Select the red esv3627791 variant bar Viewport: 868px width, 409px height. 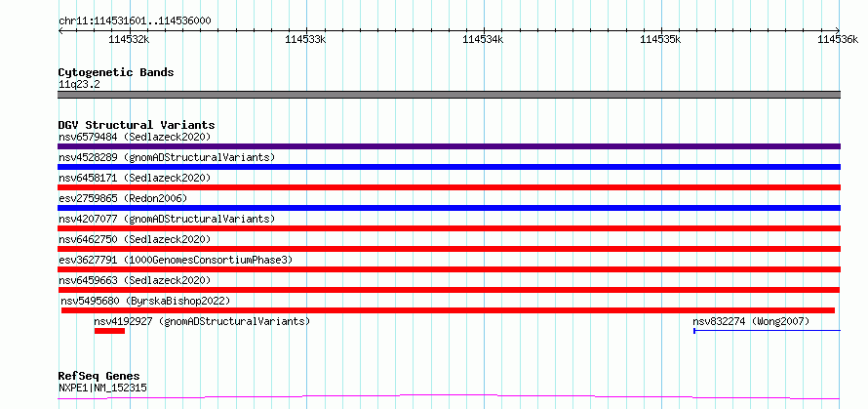(x=449, y=269)
